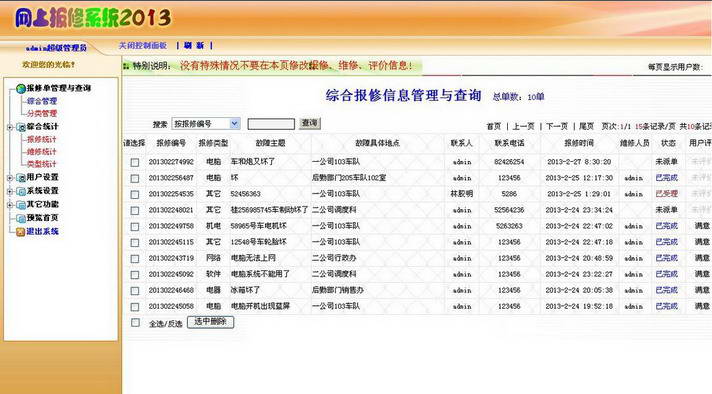
Task: Click the folder icon beside 系统设置
Action: 20,191
